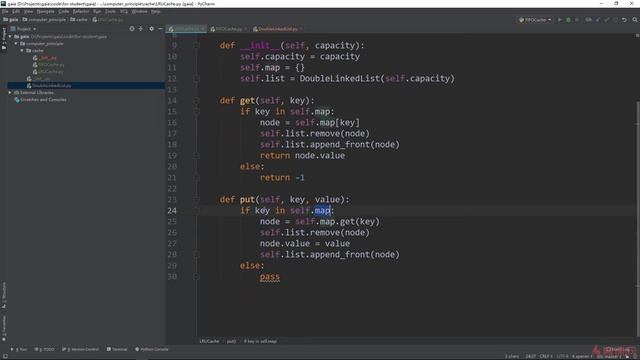Viewport: 640px width, 360px height.
Task: Select the active LRUCache.py editor tab
Action: (187, 29)
